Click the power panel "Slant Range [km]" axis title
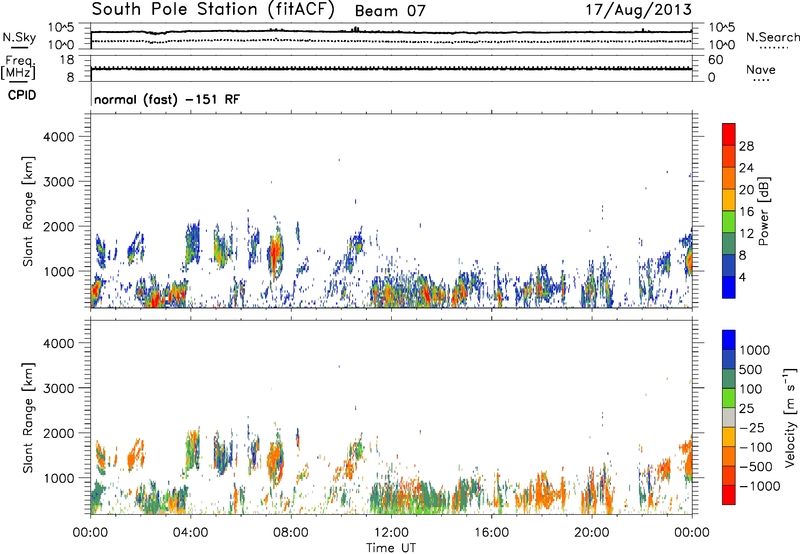 (x=28, y=211)
